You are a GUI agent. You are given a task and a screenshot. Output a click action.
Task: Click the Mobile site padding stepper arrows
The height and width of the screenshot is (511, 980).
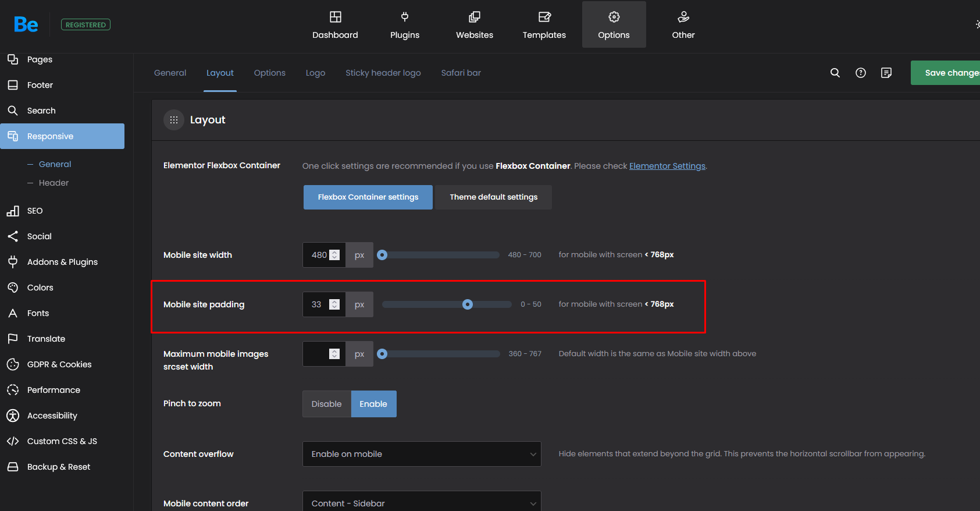tap(334, 304)
